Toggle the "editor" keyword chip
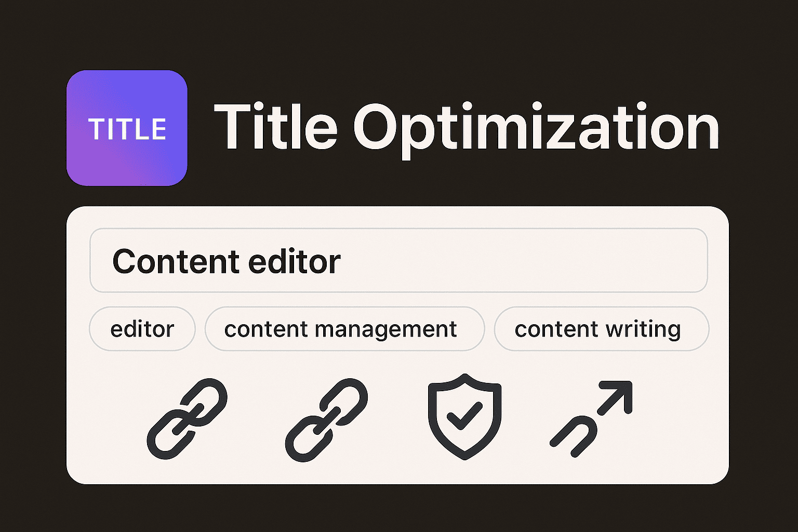 (x=142, y=329)
